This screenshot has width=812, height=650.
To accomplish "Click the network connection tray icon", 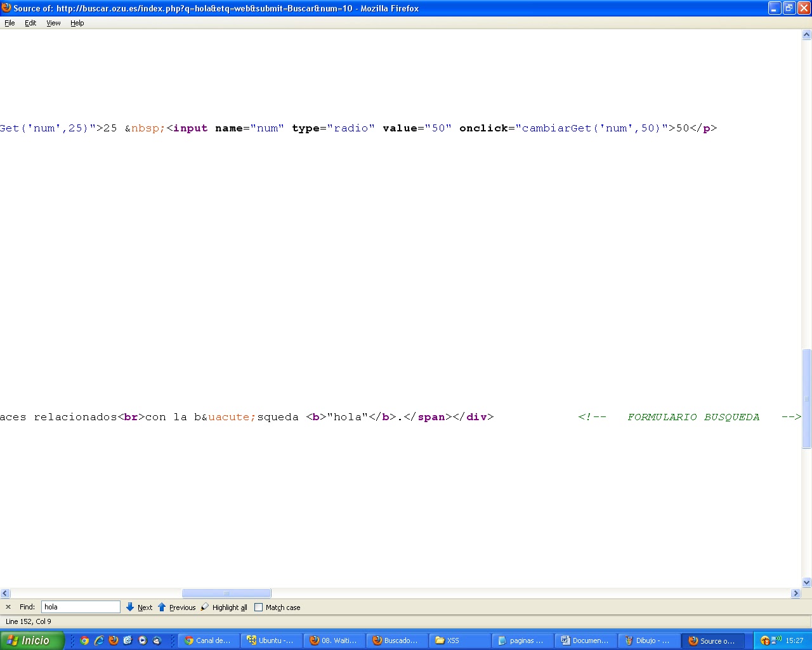I will (776, 640).
